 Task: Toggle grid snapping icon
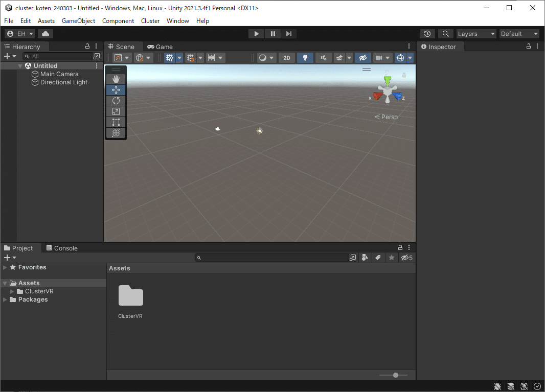pyautogui.click(x=191, y=58)
